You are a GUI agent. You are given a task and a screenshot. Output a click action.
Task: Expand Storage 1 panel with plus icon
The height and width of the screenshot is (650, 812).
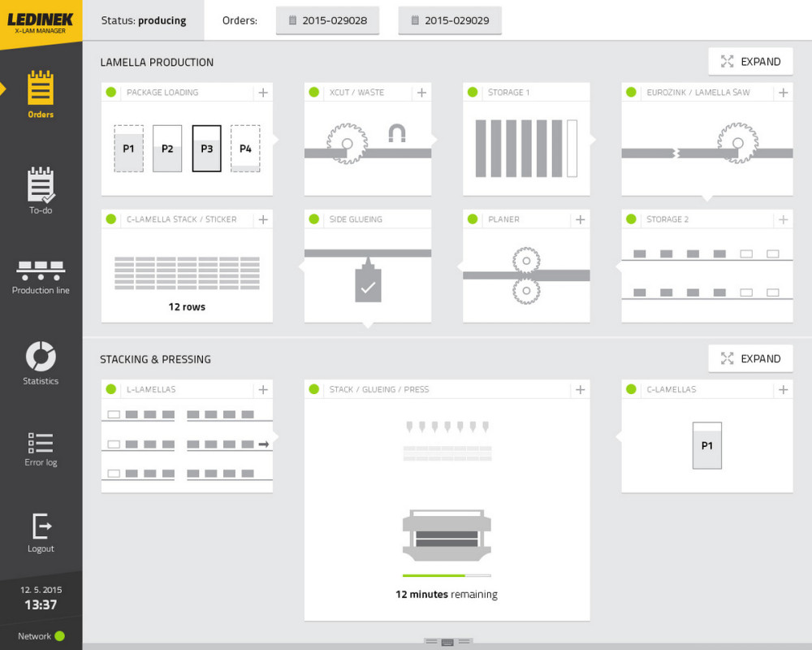pos(581,93)
